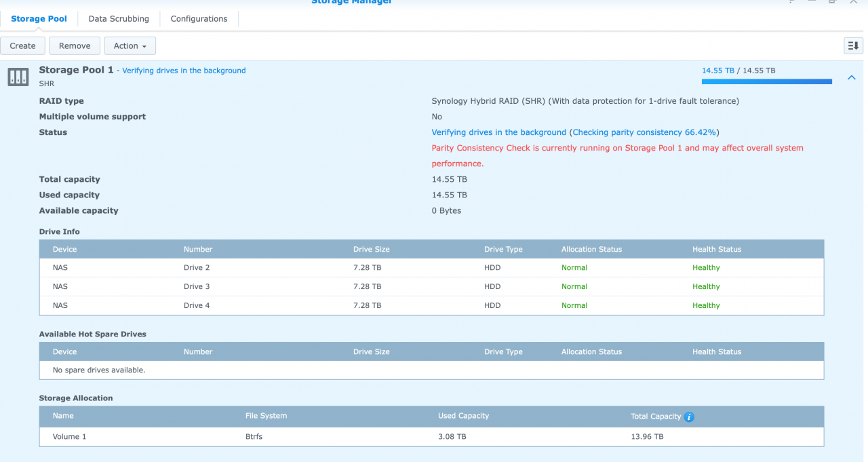Switch to the Data Scrubbing tab
The width and height of the screenshot is (868, 462).
pos(119,18)
